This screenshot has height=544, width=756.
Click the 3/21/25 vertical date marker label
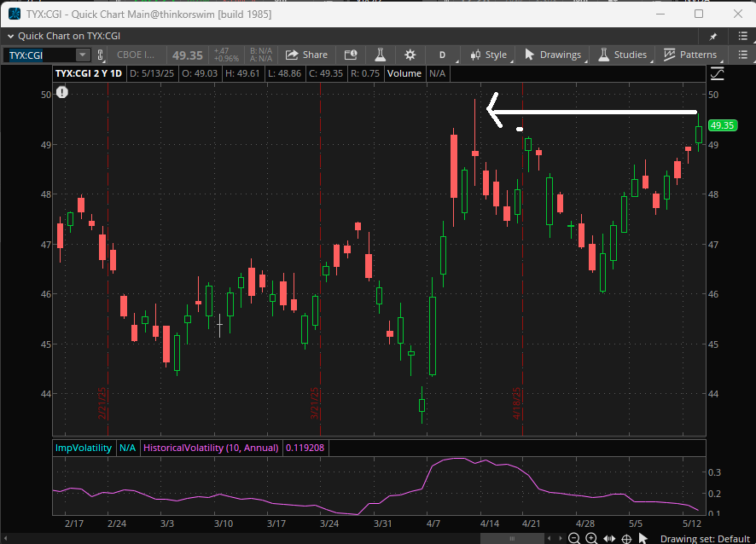pos(315,403)
